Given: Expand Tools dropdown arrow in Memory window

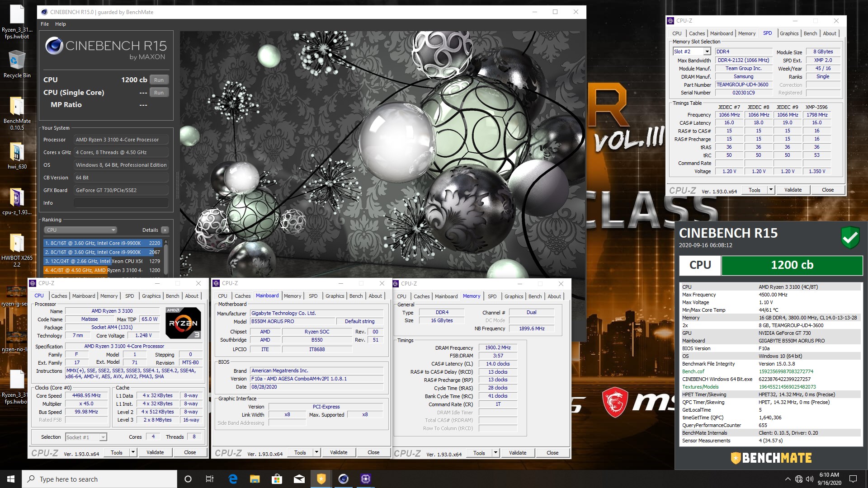Looking at the screenshot, I should click(495, 453).
